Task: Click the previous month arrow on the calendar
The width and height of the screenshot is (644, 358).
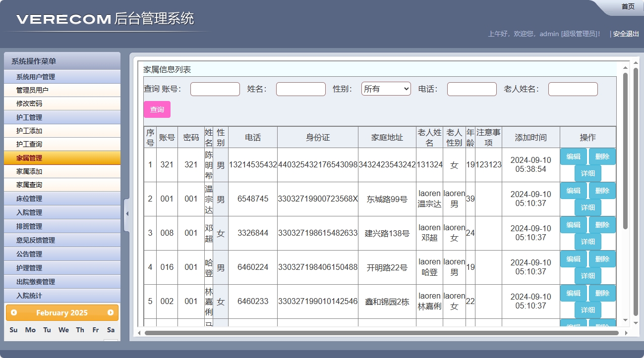Action: pyautogui.click(x=12, y=312)
